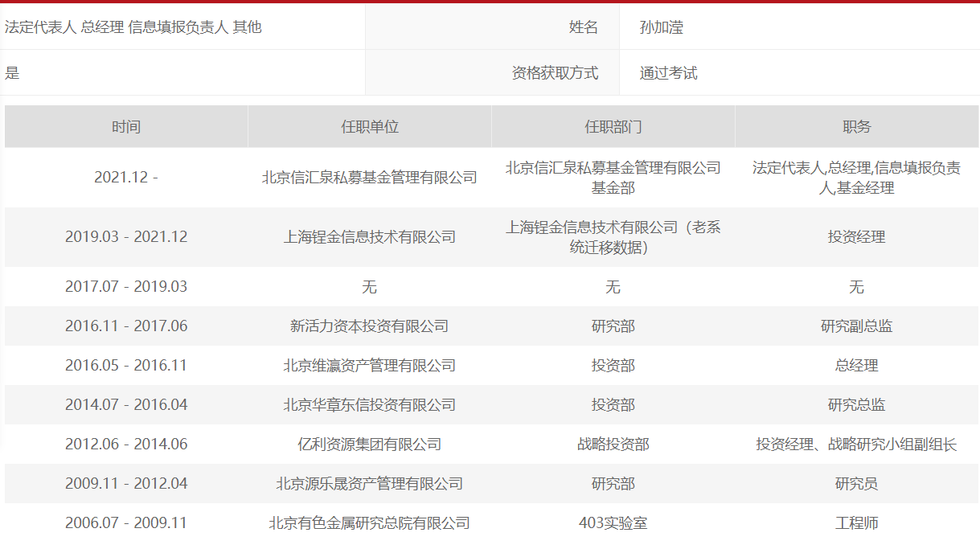980x549 pixels.
Task: Click the 法定代表人,总经理,信息填报负责人,基金经理 cell
Action: (x=857, y=178)
